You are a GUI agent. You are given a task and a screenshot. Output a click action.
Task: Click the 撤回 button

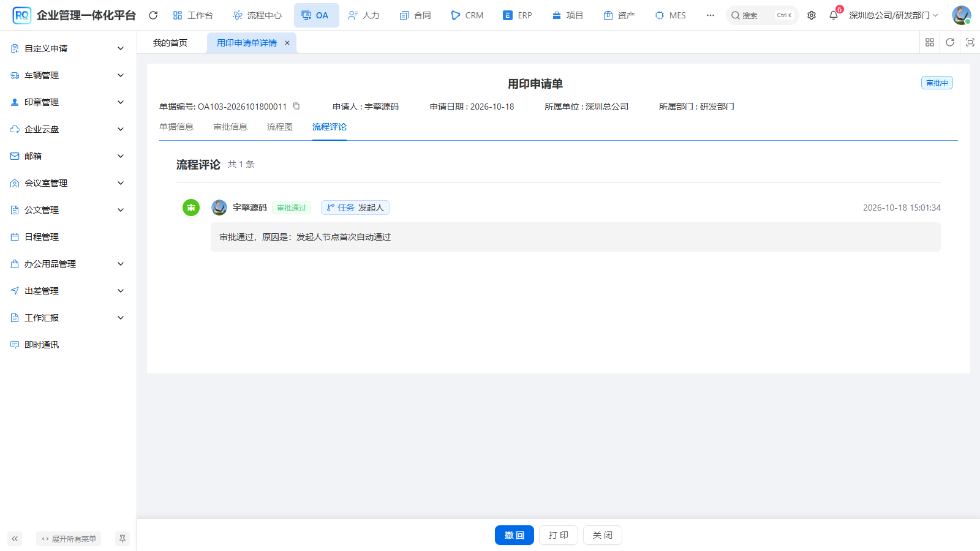pos(514,535)
